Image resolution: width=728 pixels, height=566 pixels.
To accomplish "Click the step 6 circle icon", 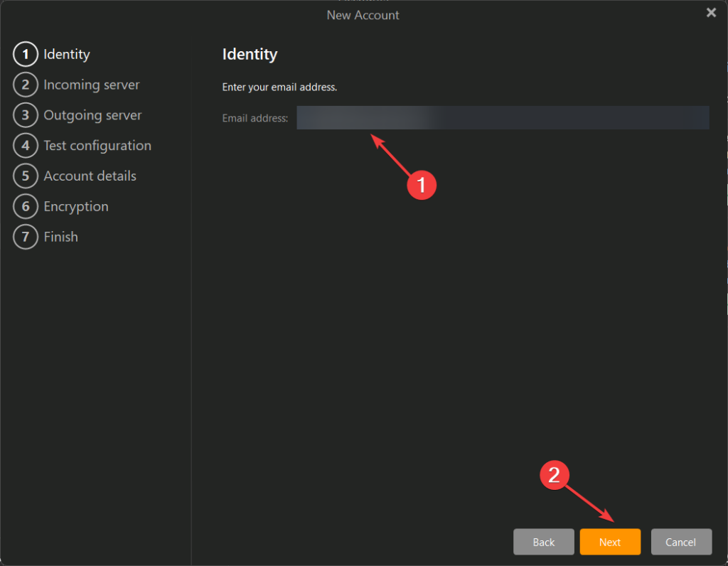I will (x=26, y=207).
